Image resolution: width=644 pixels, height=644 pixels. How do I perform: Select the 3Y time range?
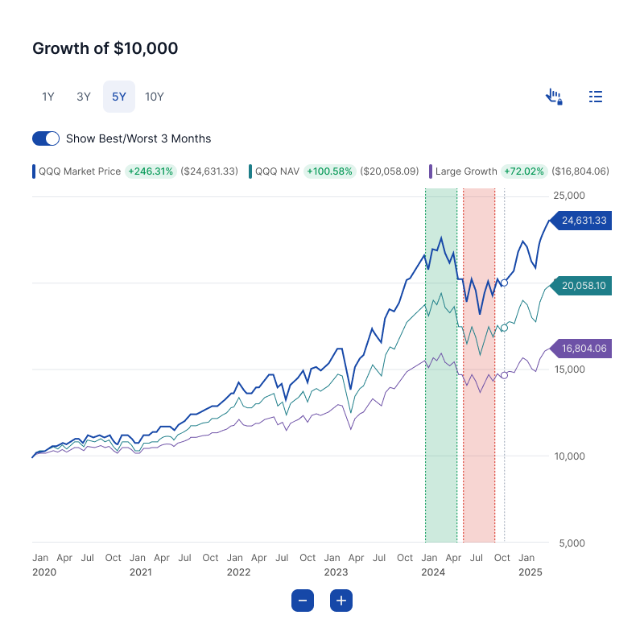point(84,97)
